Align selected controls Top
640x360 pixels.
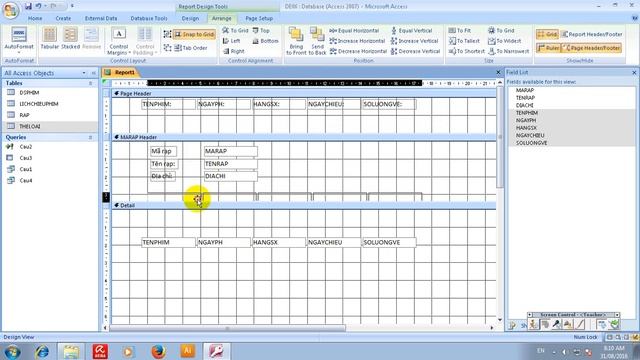(261, 31)
